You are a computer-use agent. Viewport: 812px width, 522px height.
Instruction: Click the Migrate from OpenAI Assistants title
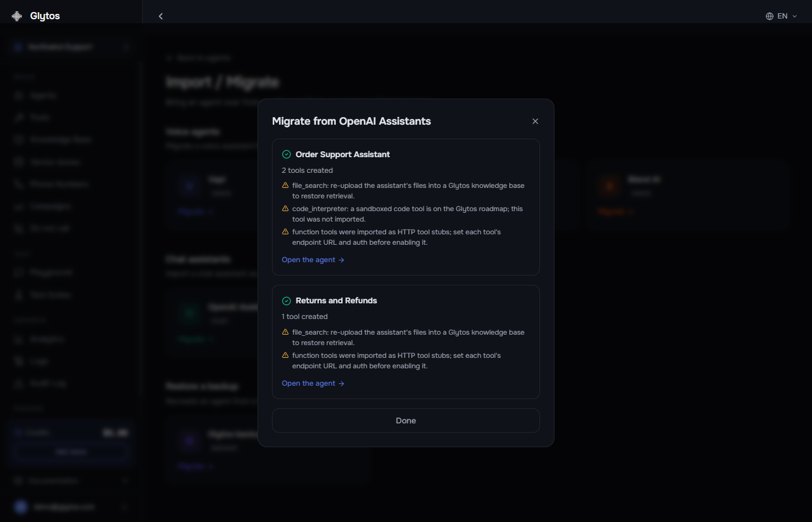pos(351,121)
